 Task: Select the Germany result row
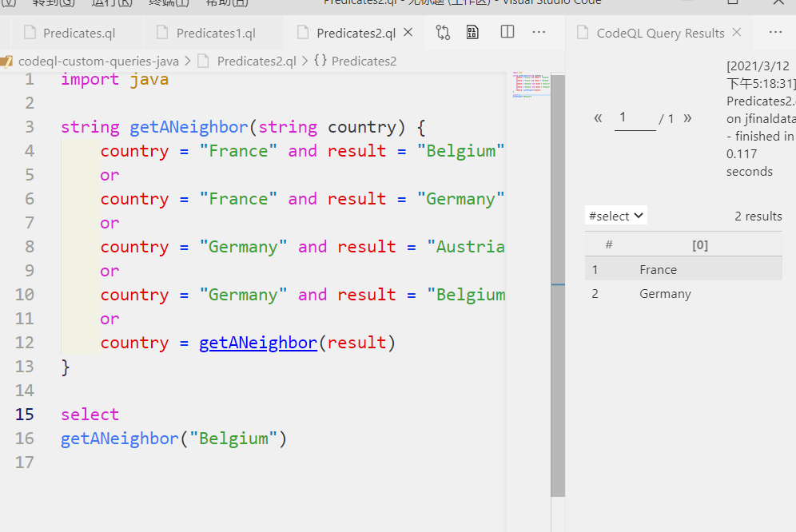click(683, 294)
